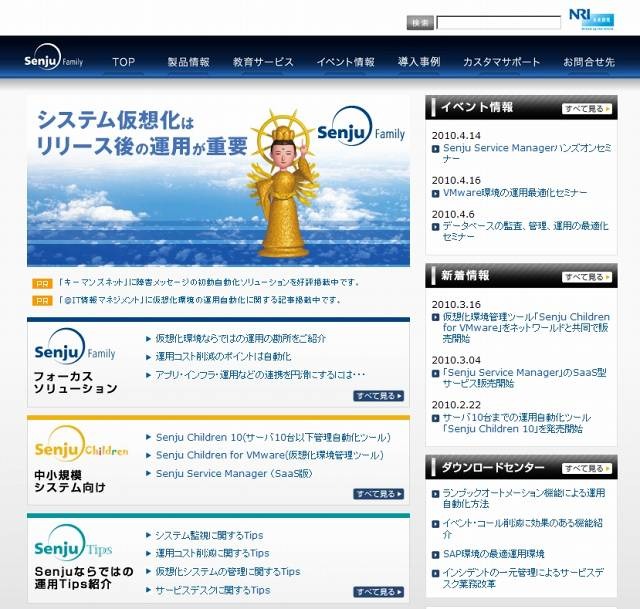The height and width of the screenshot is (609, 640).
Task: Open 運用コスト削減に関するTips link
Action: pos(212,553)
